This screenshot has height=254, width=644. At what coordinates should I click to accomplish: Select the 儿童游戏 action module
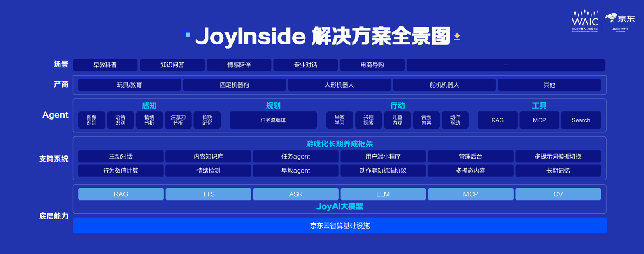pyautogui.click(x=398, y=120)
